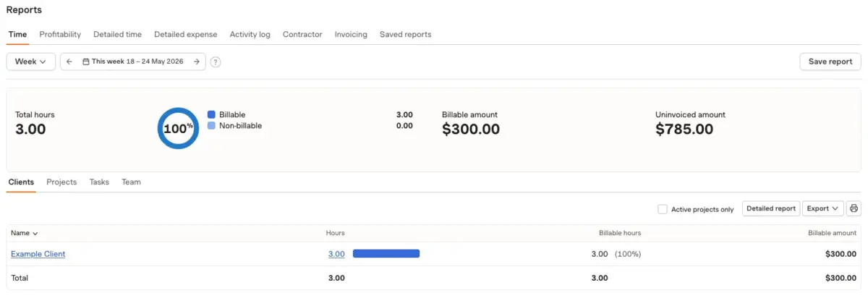Select the Projects sub-tab

pyautogui.click(x=61, y=182)
